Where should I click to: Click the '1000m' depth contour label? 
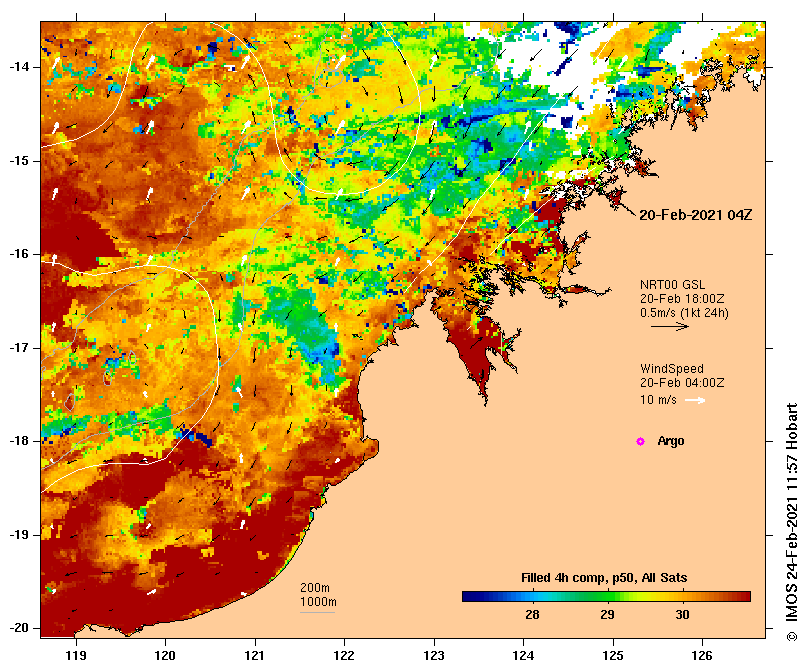pyautogui.click(x=318, y=602)
